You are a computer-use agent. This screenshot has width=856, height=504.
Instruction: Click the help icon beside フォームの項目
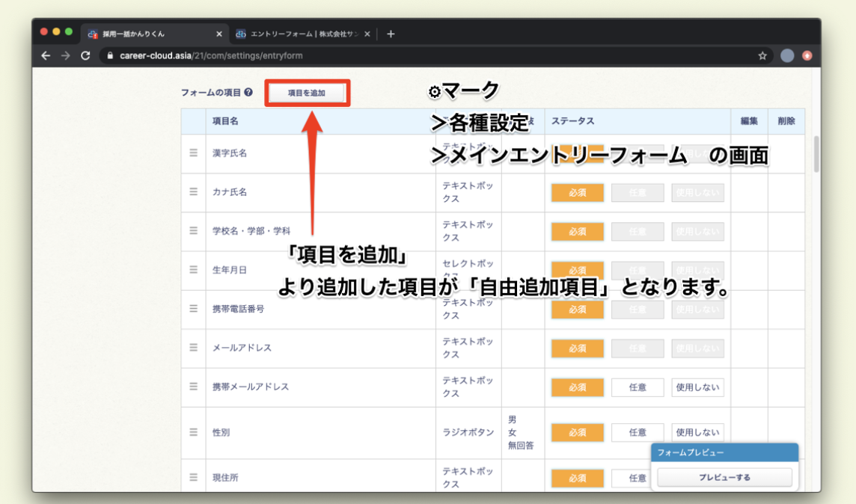click(x=248, y=93)
